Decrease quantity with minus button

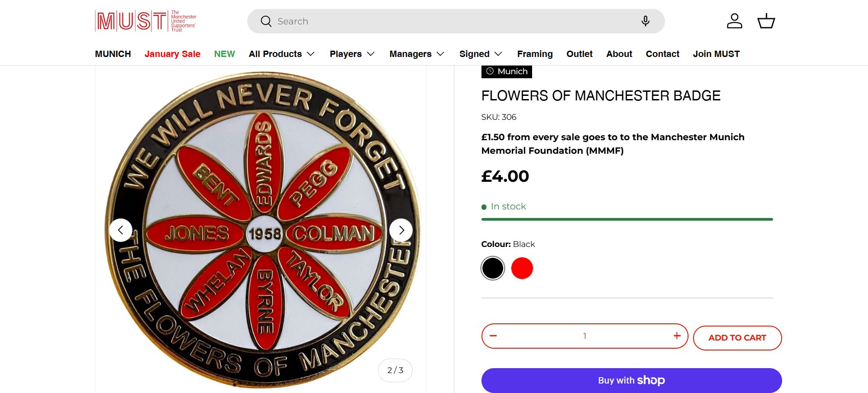[493, 336]
